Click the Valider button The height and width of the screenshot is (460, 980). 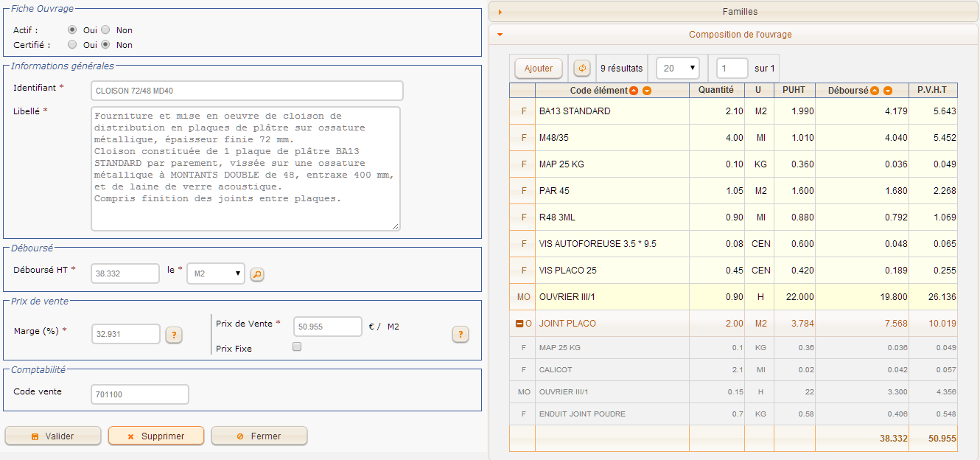pos(53,436)
